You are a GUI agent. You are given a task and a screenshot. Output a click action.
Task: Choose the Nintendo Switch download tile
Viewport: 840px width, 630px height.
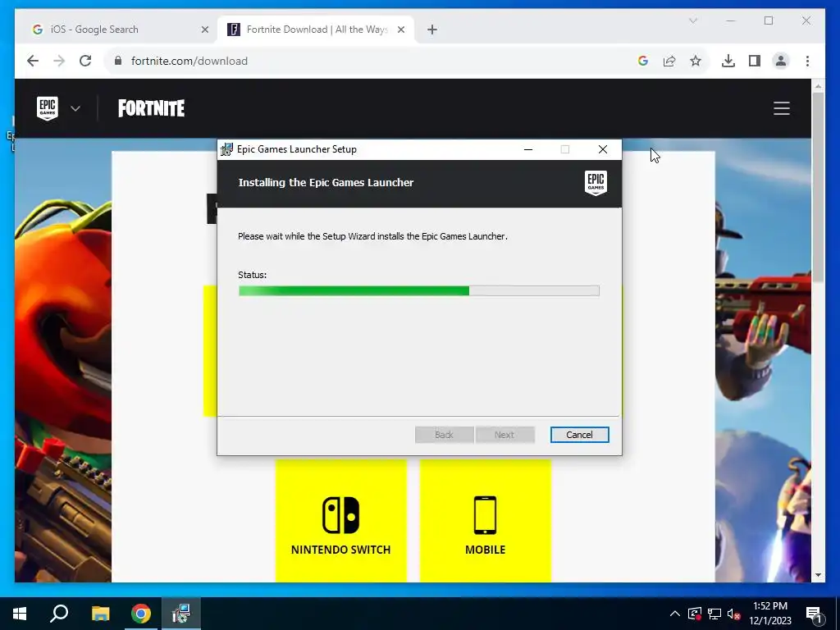tap(341, 521)
